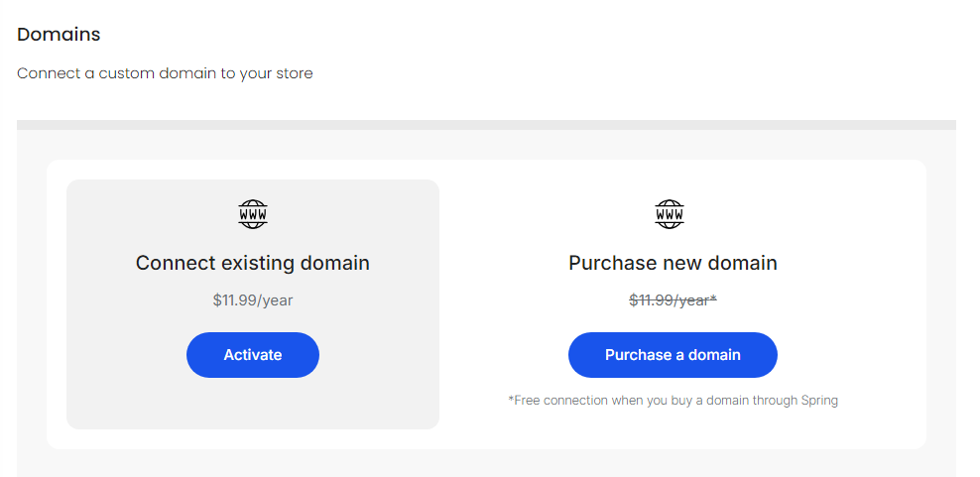The image size is (980, 477).
Task: Click the 'Connect a custom domain to your store' subtitle
Action: (x=165, y=73)
